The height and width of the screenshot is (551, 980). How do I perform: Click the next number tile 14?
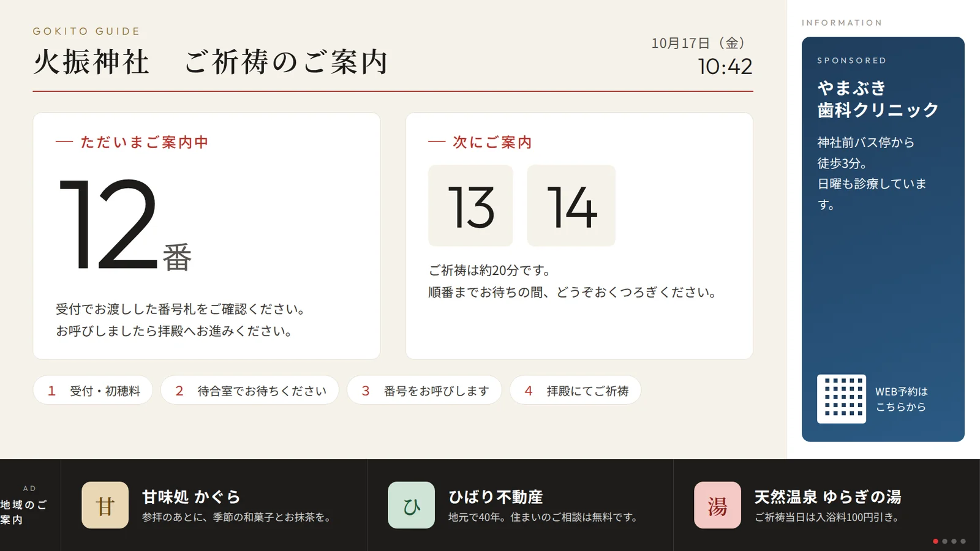(x=571, y=206)
